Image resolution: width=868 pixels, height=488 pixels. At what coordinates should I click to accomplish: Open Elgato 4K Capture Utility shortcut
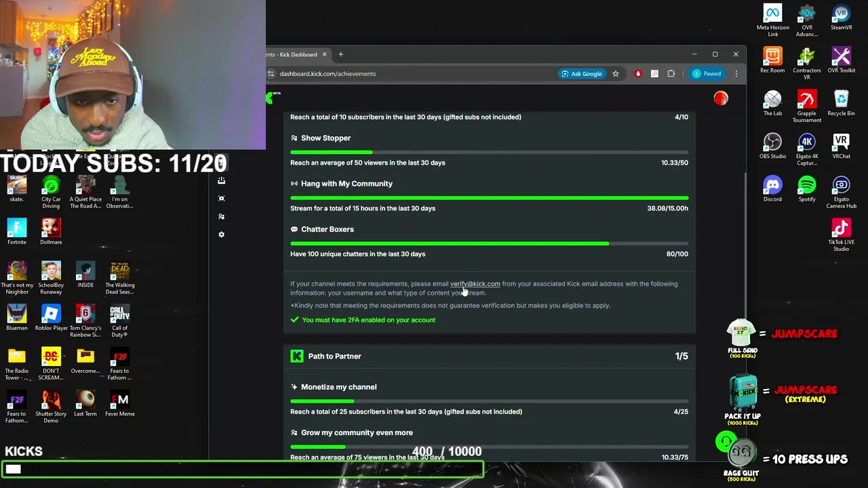point(807,149)
